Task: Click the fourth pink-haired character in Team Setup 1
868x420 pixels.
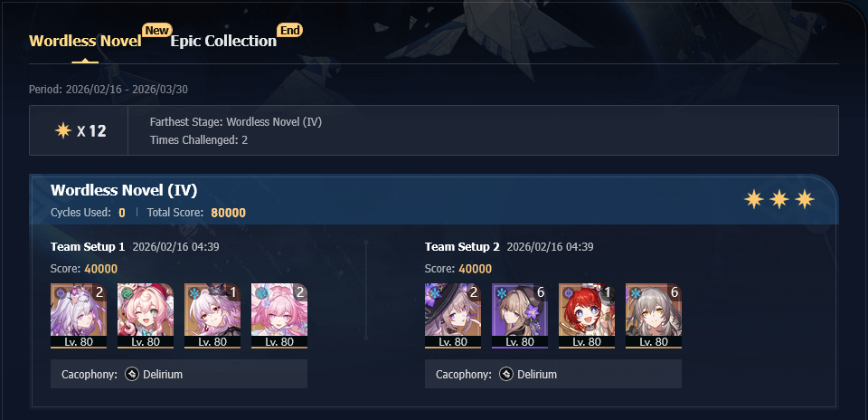Action: 279,317
